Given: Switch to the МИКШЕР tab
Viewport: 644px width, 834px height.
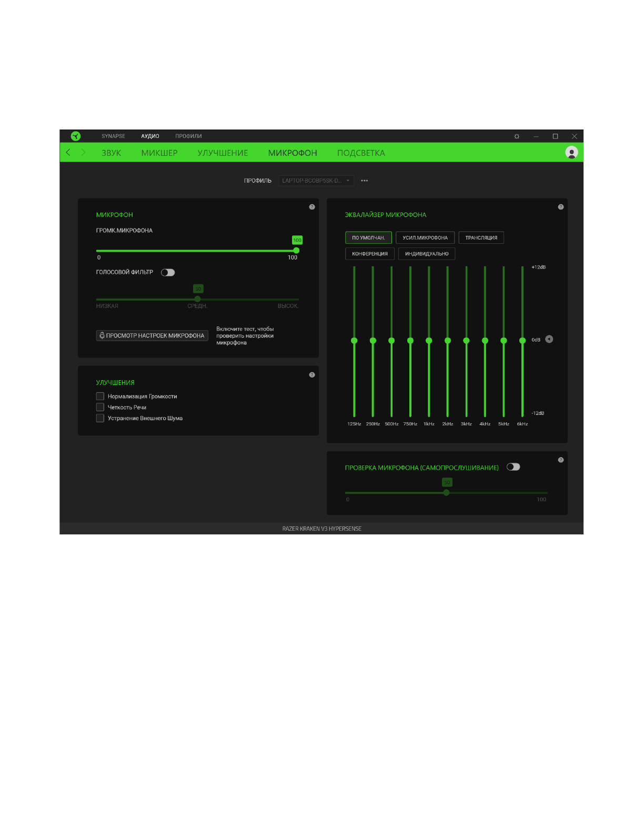Looking at the screenshot, I should [159, 153].
